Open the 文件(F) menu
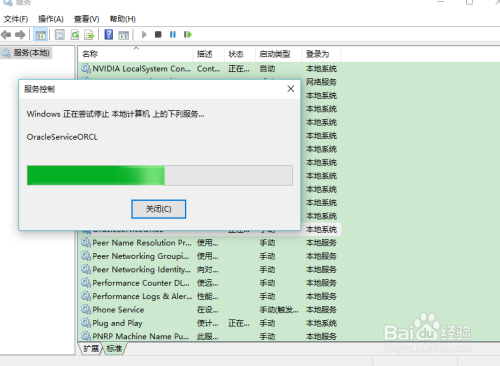The width and height of the screenshot is (500, 366). coord(16,19)
